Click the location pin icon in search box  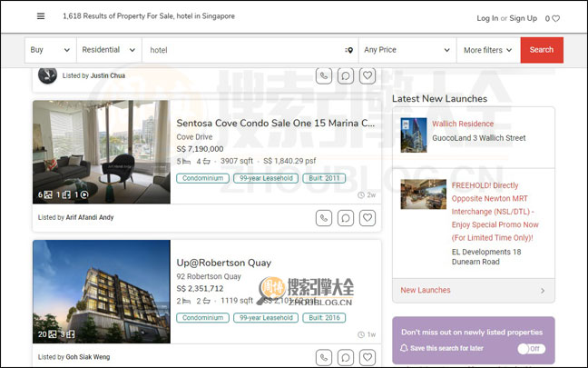pyautogui.click(x=348, y=50)
